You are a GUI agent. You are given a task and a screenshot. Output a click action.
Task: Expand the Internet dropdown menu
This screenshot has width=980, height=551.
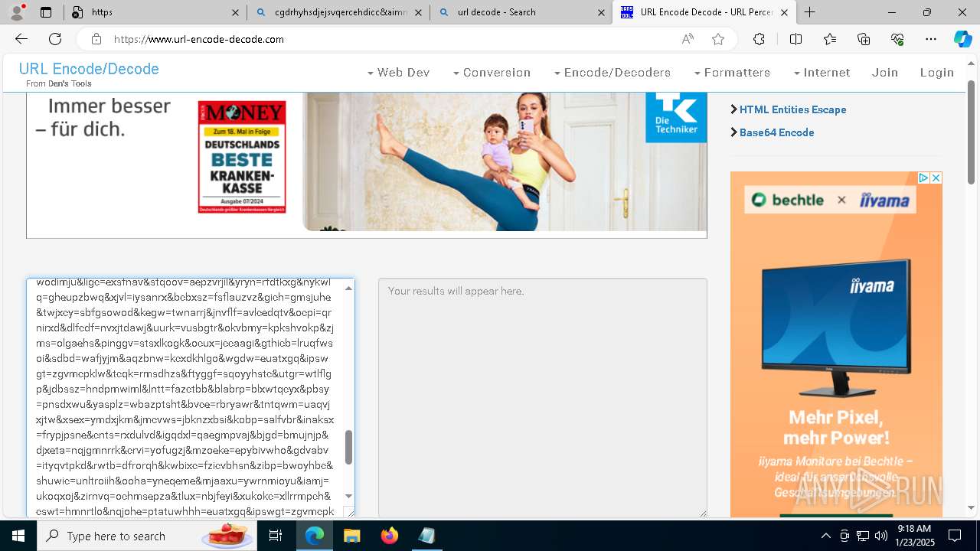(x=822, y=73)
